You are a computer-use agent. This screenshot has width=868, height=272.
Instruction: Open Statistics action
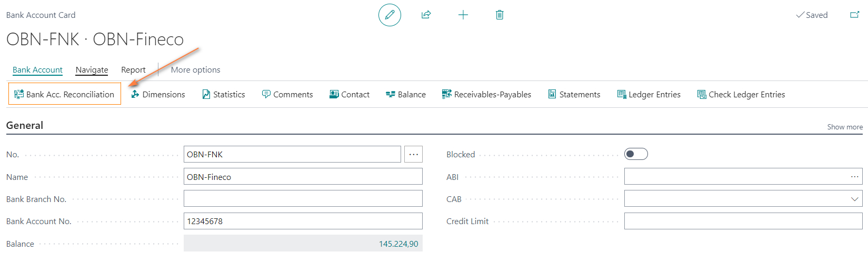[224, 94]
